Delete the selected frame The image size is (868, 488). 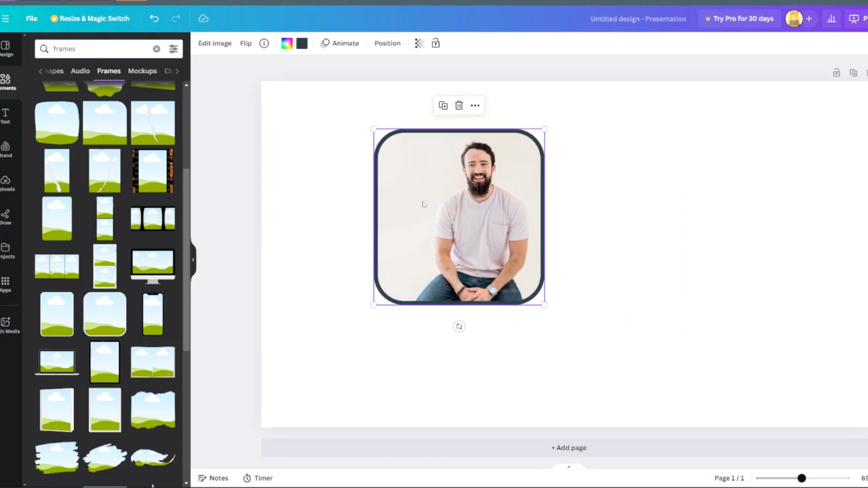[x=459, y=105]
